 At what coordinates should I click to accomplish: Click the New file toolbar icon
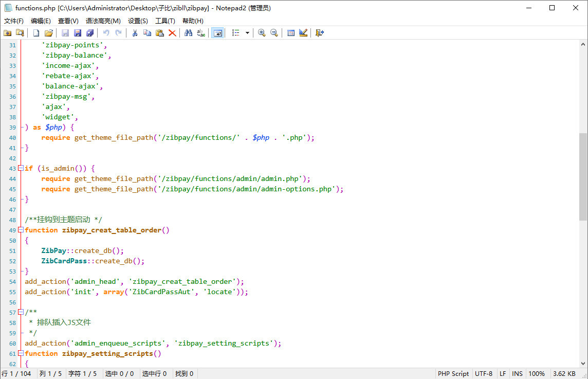(x=36, y=33)
